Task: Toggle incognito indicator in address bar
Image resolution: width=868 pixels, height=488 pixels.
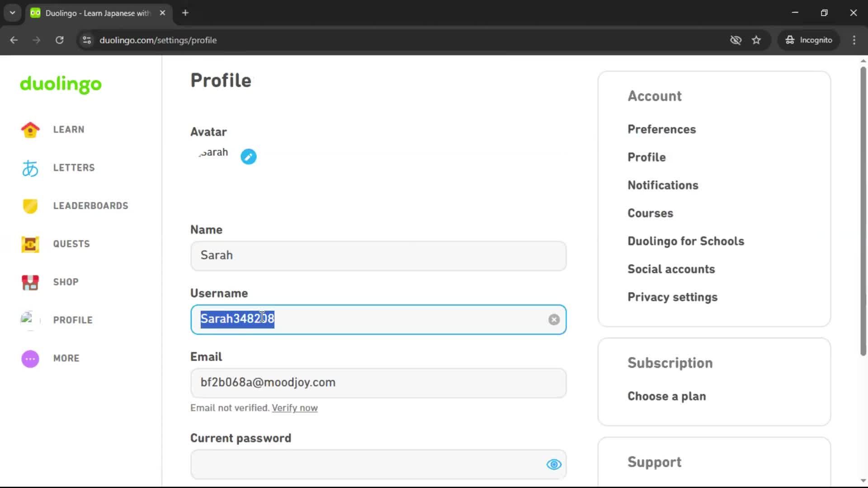Action: [808, 40]
